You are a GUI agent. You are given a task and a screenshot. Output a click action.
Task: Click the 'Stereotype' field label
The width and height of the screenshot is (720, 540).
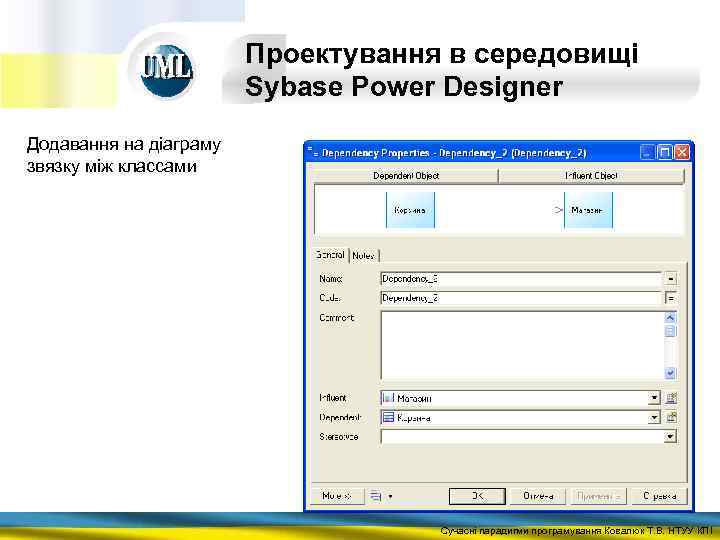click(x=338, y=437)
